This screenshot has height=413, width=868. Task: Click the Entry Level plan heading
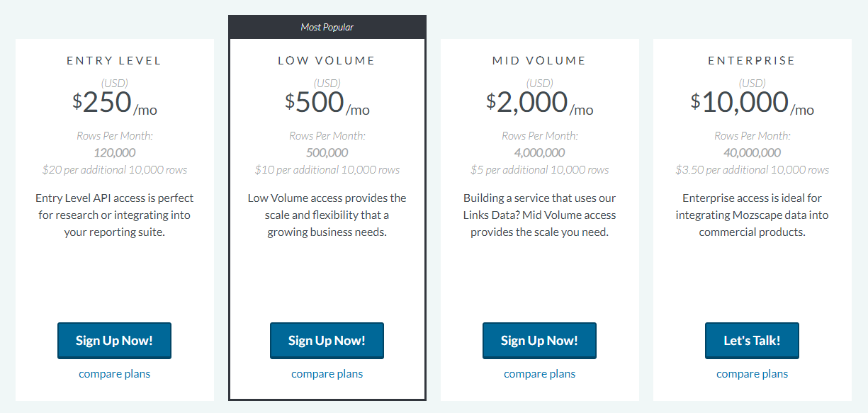pos(114,61)
